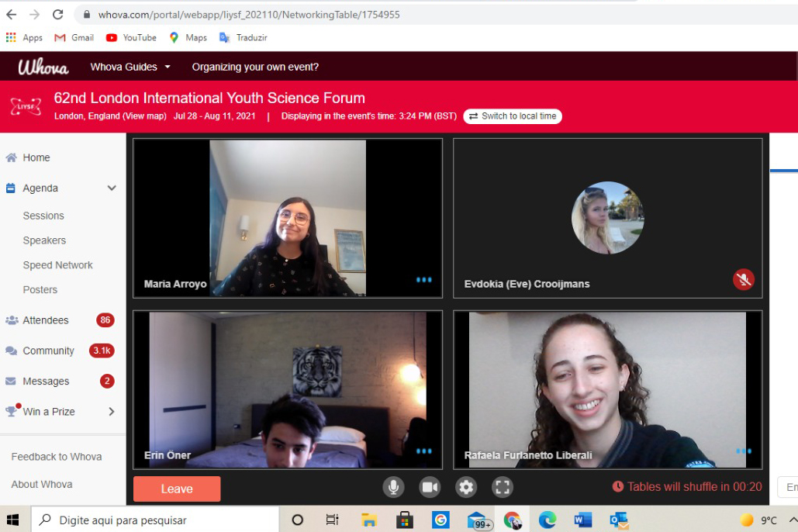The image size is (798, 532).
Task: Open the View map link
Action: 144,116
